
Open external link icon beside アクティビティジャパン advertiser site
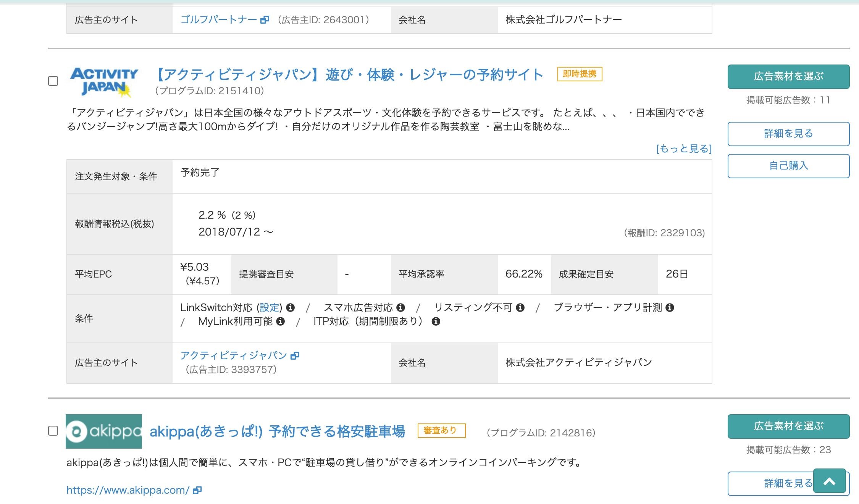(x=295, y=356)
